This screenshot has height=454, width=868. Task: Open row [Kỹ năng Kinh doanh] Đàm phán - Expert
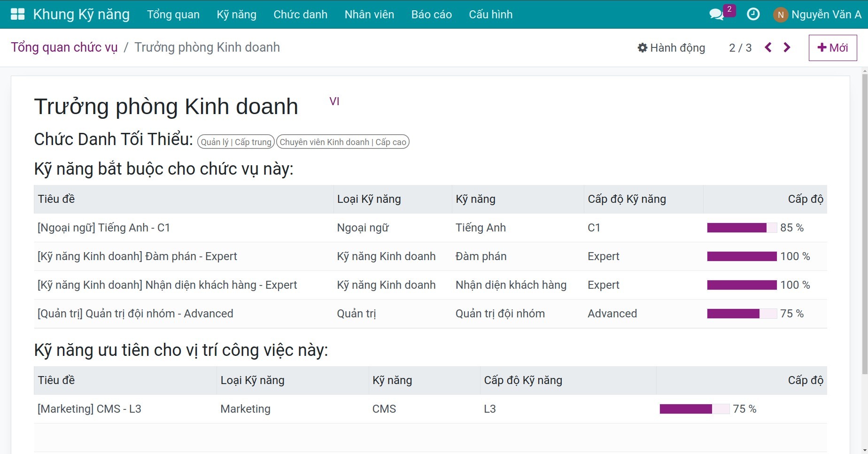point(430,256)
